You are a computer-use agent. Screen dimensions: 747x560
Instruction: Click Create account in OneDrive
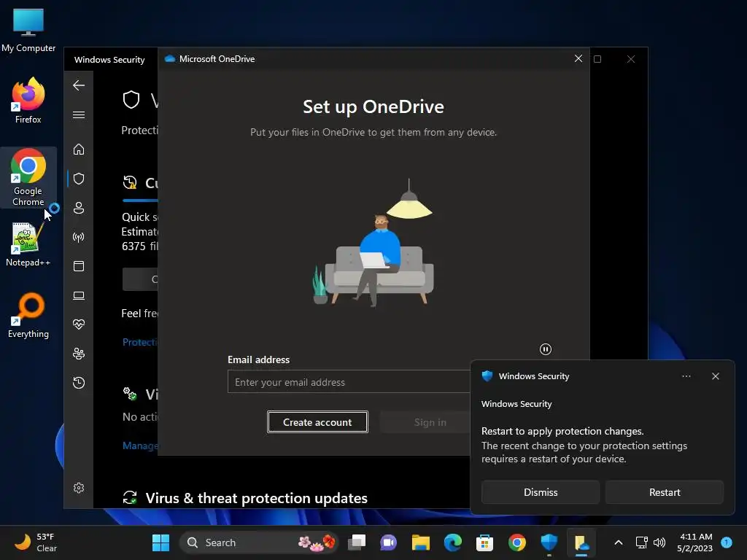317,422
